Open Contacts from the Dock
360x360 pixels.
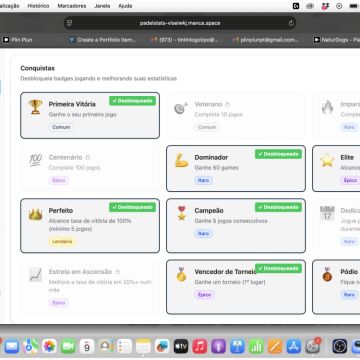(x=106, y=347)
